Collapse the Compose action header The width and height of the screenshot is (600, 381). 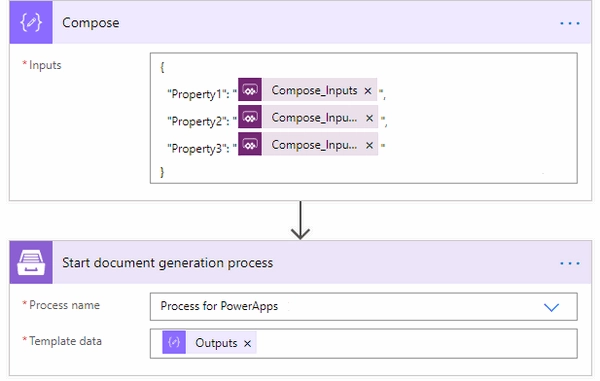pos(300,22)
